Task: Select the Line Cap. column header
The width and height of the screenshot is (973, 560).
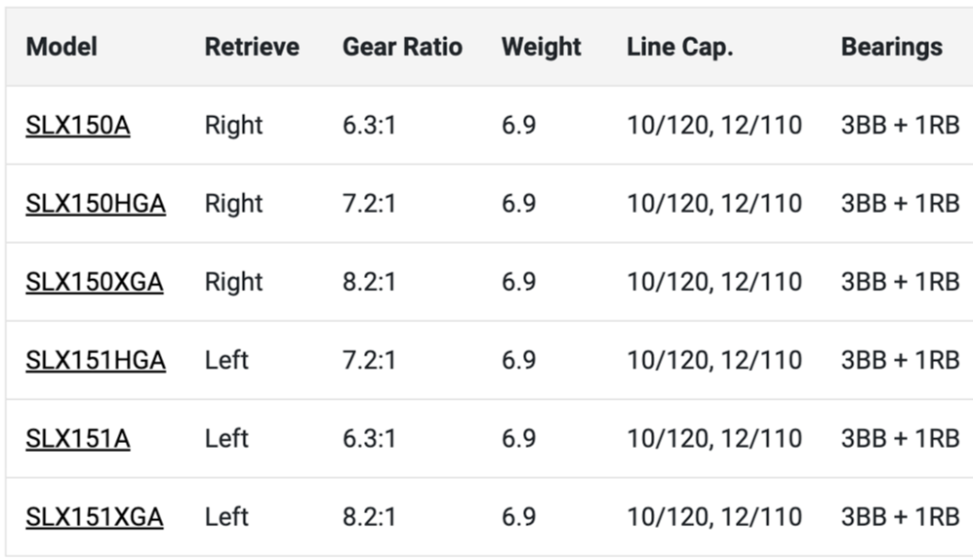Action: (x=679, y=47)
